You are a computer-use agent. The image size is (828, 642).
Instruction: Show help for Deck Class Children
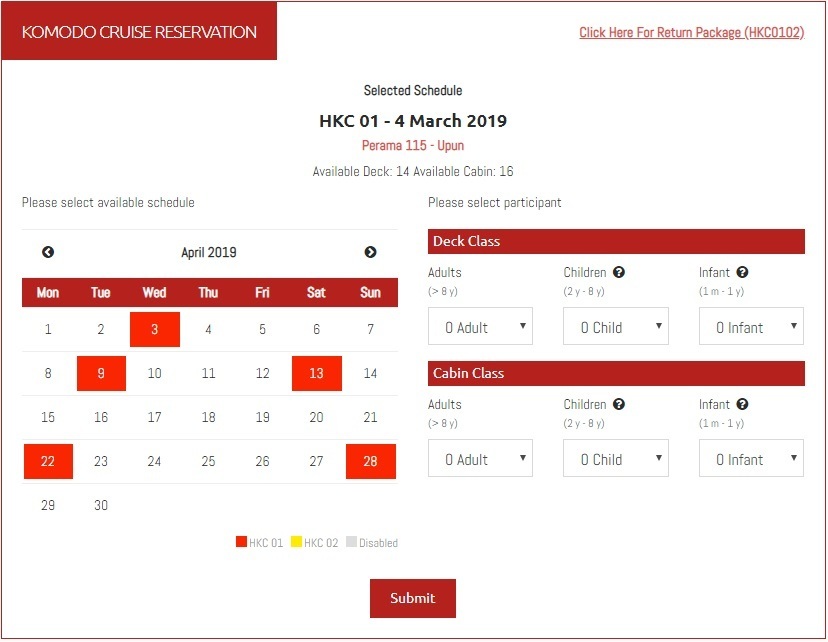pyautogui.click(x=619, y=272)
